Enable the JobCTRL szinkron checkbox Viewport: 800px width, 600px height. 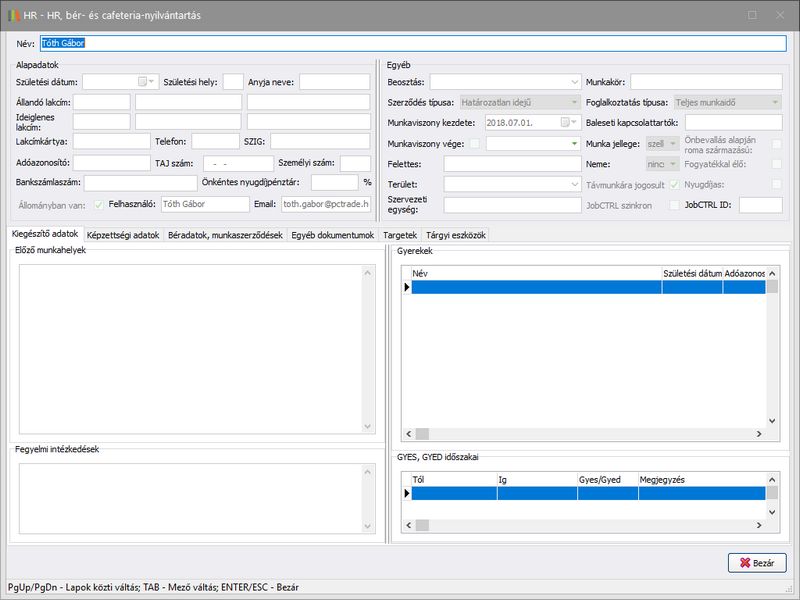674,205
